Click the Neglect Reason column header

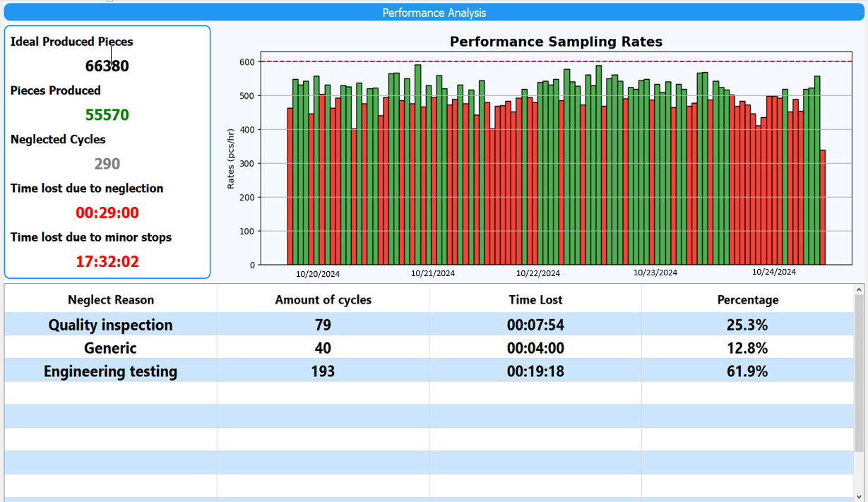tap(111, 300)
